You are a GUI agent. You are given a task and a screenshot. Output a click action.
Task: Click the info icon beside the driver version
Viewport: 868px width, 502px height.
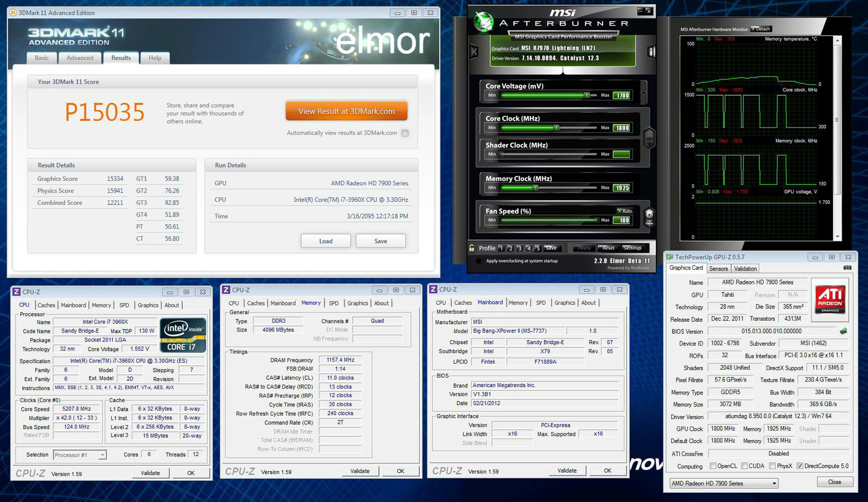(650, 52)
